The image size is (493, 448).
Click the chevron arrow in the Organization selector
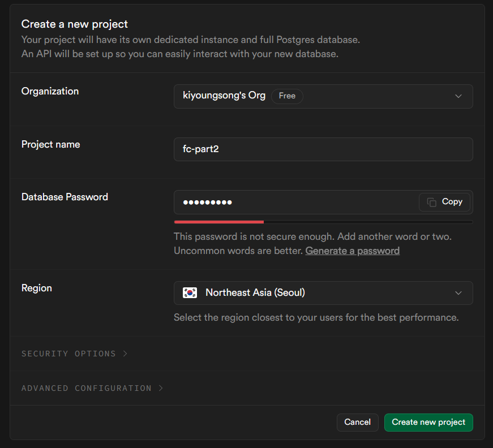coord(458,96)
